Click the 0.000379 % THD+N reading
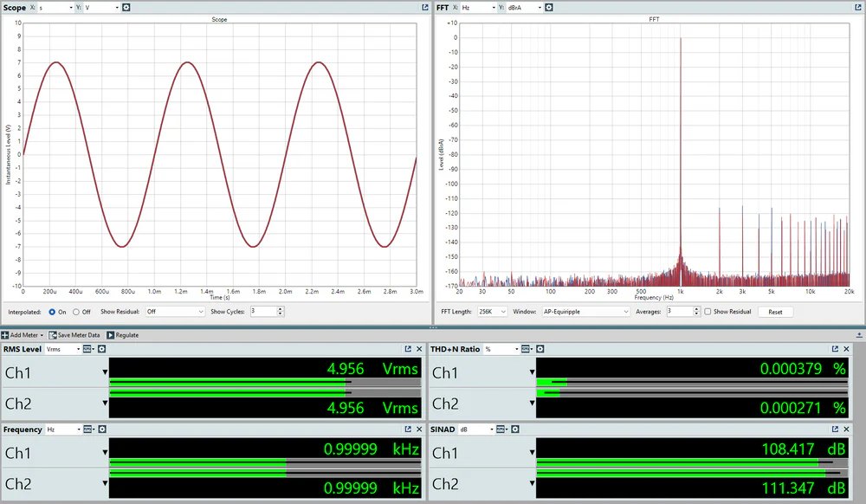Screen dimensions: 866x504 (x=803, y=369)
